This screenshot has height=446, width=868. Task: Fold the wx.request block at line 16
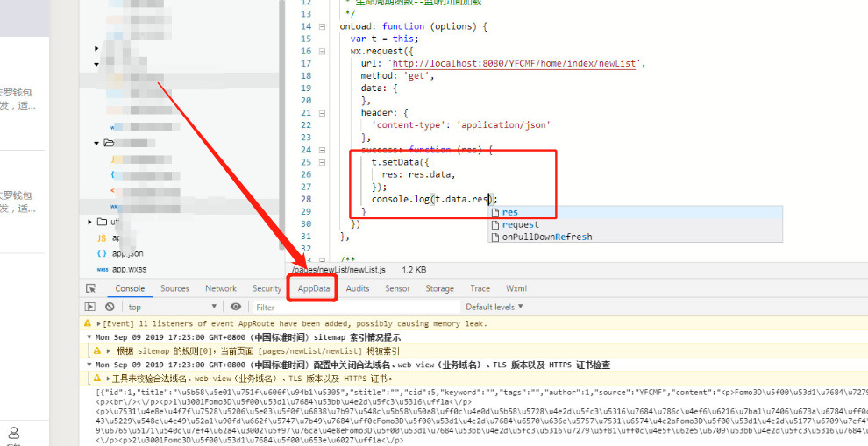333,52
